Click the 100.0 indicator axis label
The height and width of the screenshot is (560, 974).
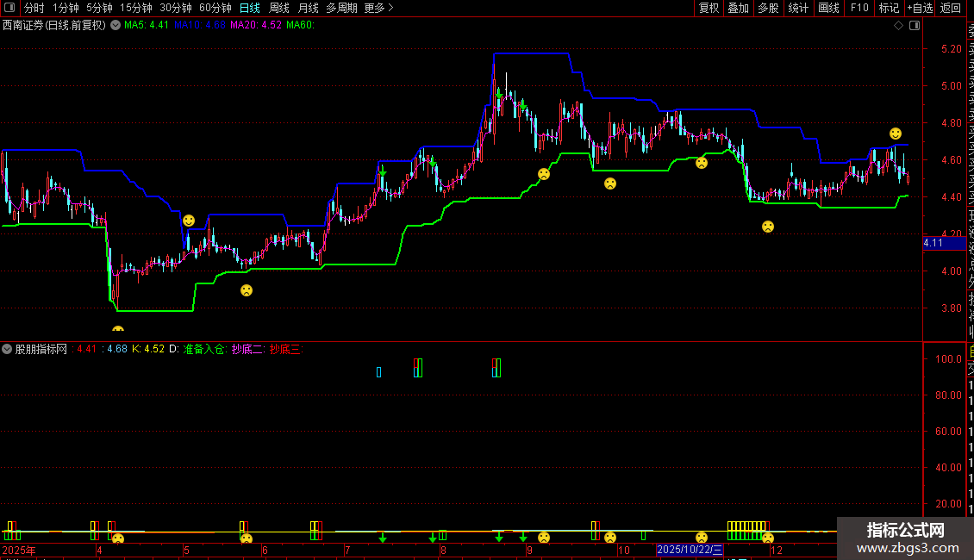tap(948, 359)
